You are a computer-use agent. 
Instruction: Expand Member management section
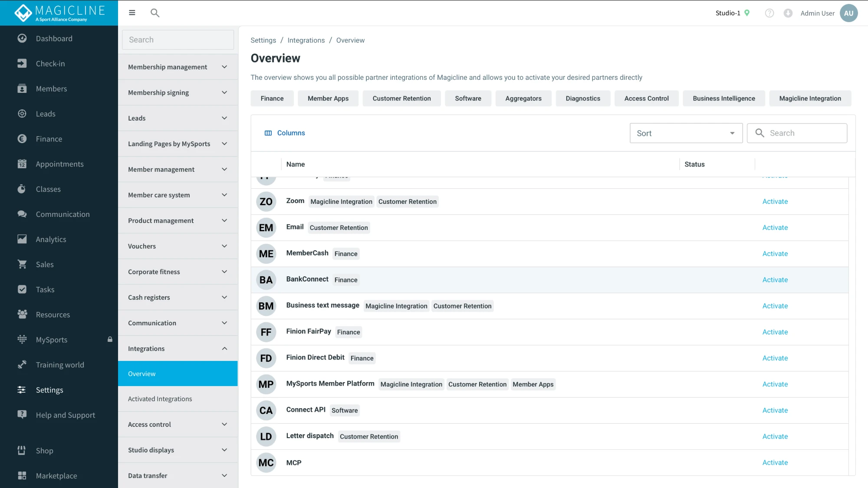point(178,169)
